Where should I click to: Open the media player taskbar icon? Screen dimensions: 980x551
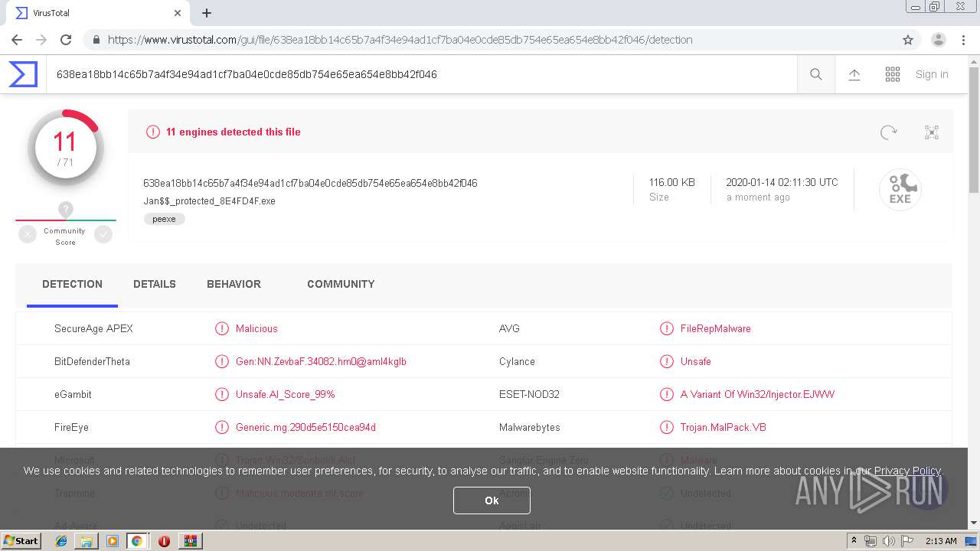(x=113, y=541)
